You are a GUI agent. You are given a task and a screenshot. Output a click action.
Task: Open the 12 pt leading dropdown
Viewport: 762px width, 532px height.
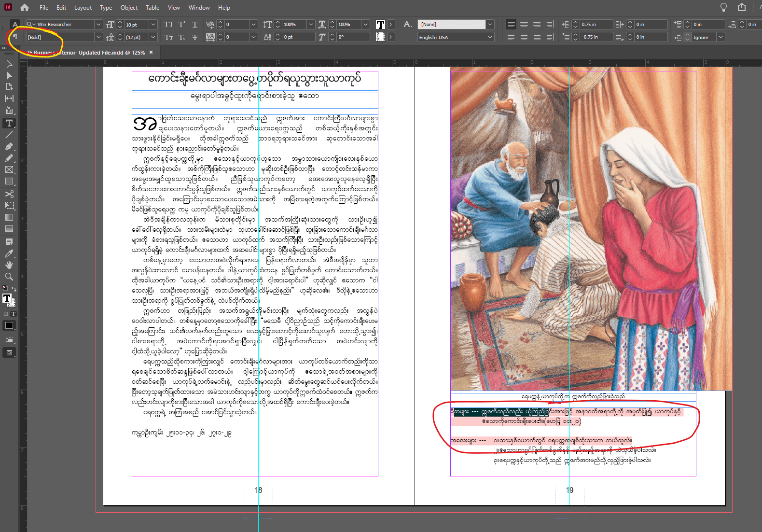(x=153, y=37)
